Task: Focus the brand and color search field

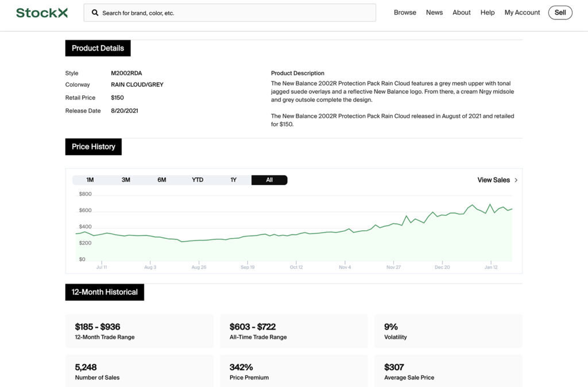Action: pyautogui.click(x=230, y=13)
